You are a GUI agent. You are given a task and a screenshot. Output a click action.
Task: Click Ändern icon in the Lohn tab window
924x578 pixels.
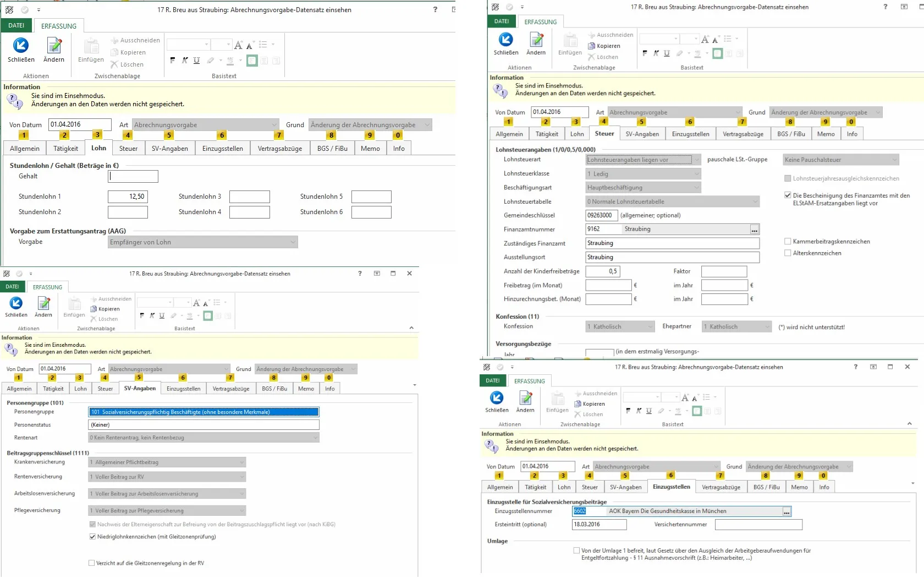coord(54,46)
